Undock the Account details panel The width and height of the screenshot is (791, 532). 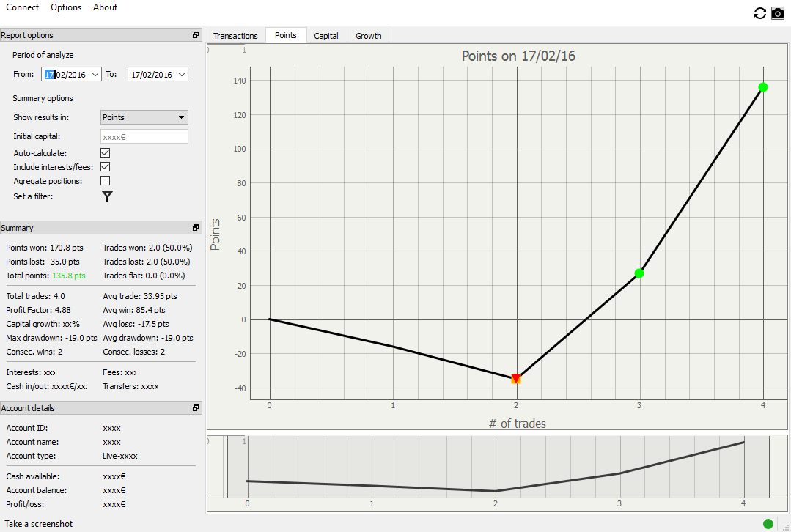(x=196, y=407)
